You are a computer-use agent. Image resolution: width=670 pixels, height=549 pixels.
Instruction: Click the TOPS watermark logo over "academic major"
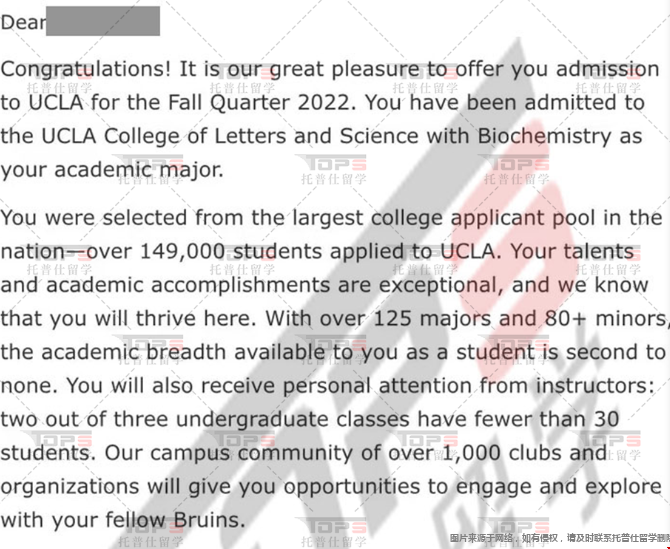[150, 169]
